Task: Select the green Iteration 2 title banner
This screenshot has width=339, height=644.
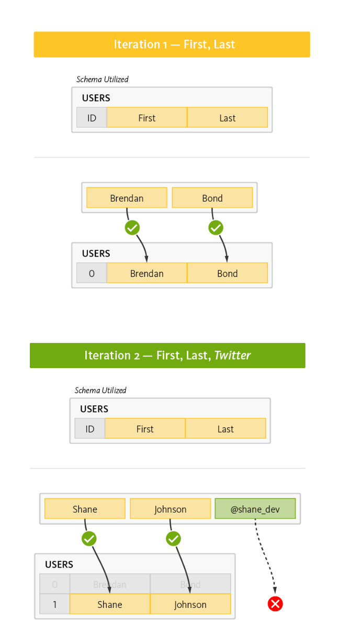Action: (167, 356)
